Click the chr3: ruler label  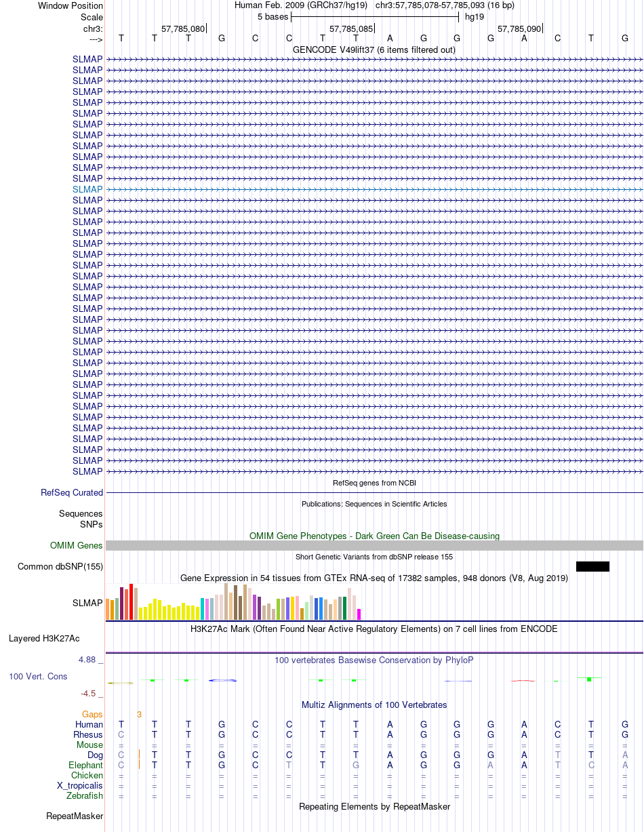pyautogui.click(x=93, y=28)
